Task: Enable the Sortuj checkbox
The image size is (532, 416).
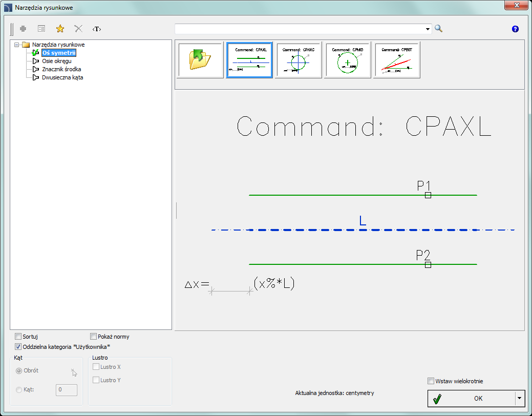Action: click(x=18, y=337)
